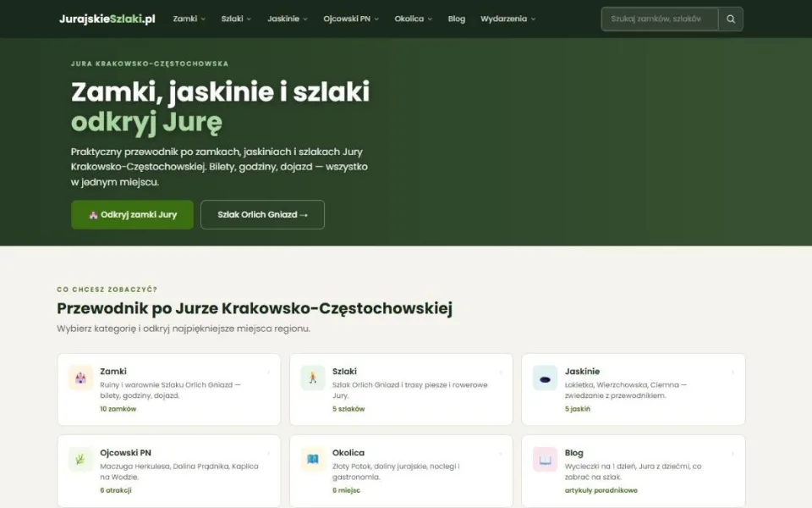812x508 pixels.
Task: Click the 'odkryj Jurę' green headline text
Action: [146, 122]
